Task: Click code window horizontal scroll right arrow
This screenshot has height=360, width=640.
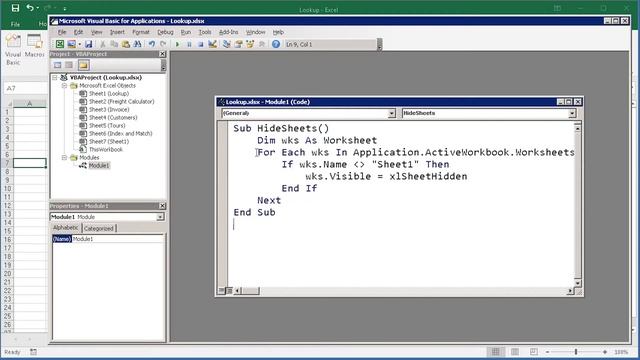Action: pos(570,291)
